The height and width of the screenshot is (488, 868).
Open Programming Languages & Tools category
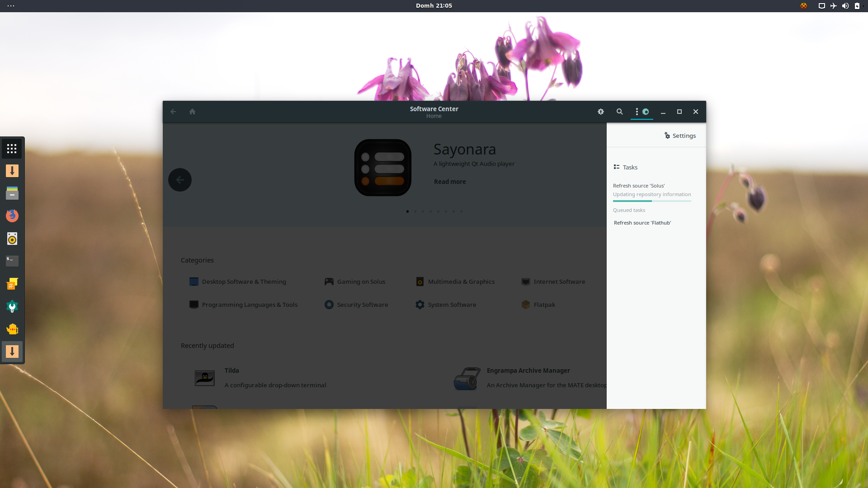(x=243, y=305)
